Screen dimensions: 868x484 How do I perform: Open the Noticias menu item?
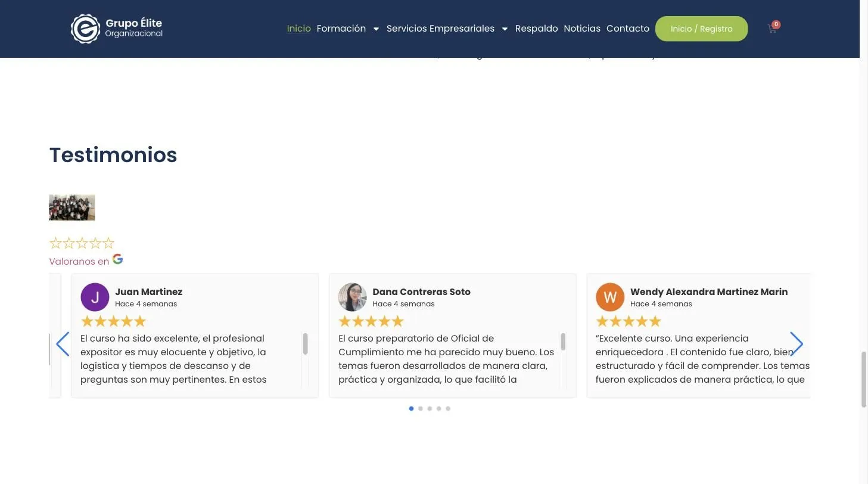(x=582, y=29)
